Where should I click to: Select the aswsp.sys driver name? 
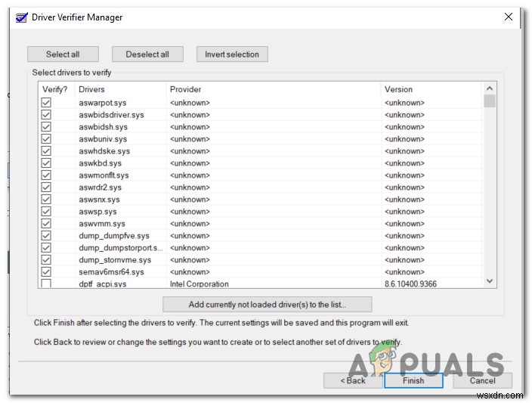pyautogui.click(x=97, y=212)
